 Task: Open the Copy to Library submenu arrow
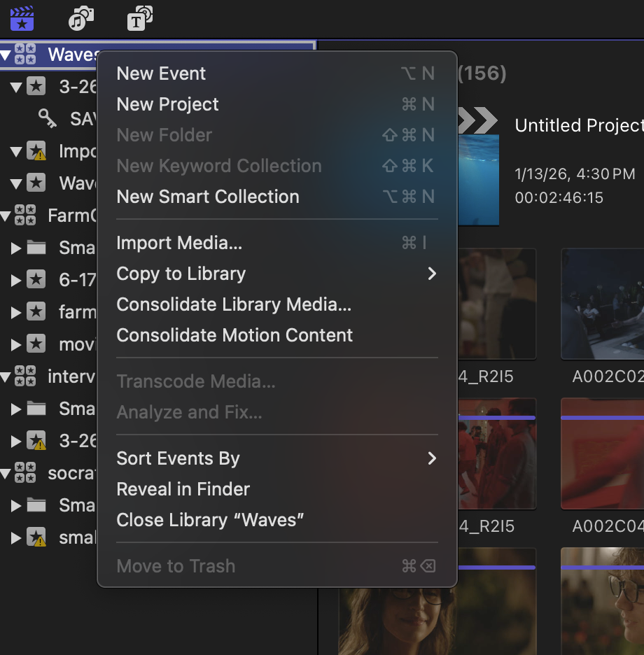[x=432, y=274]
